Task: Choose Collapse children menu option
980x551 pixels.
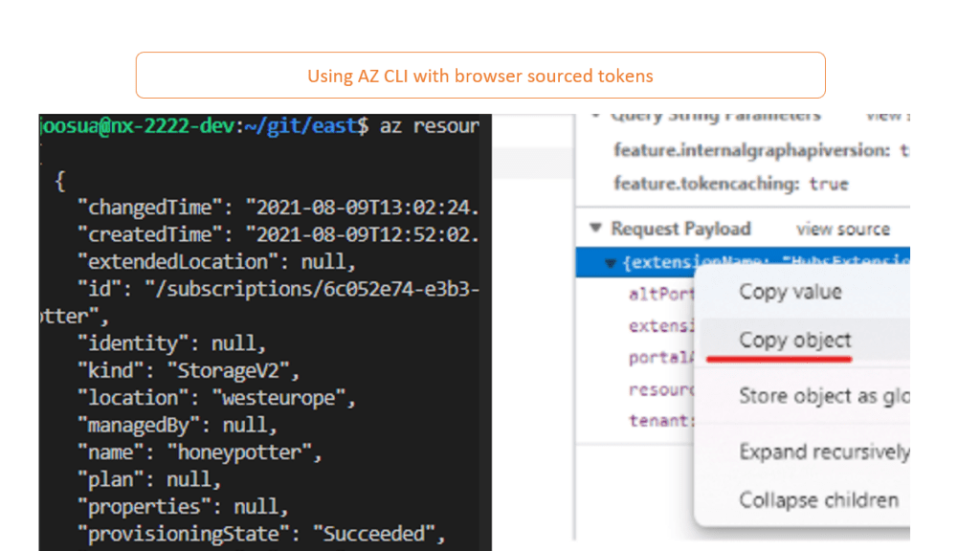Action: 818,499
